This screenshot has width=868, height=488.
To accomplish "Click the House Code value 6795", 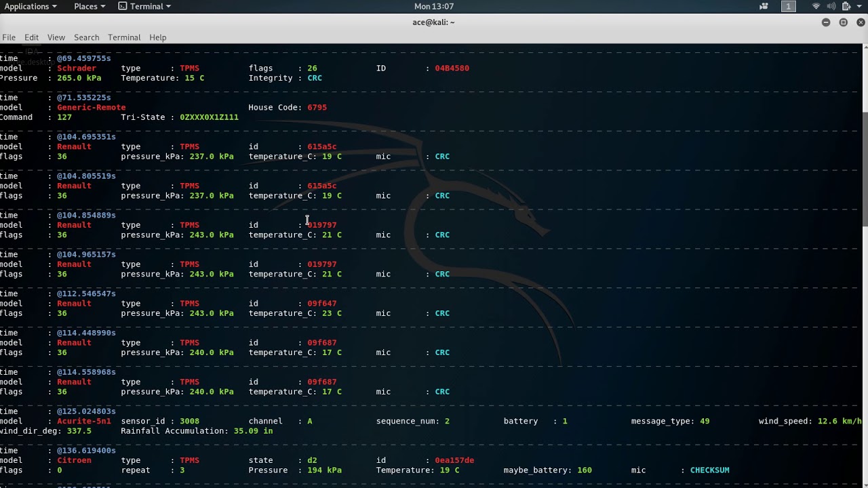I will coord(317,108).
